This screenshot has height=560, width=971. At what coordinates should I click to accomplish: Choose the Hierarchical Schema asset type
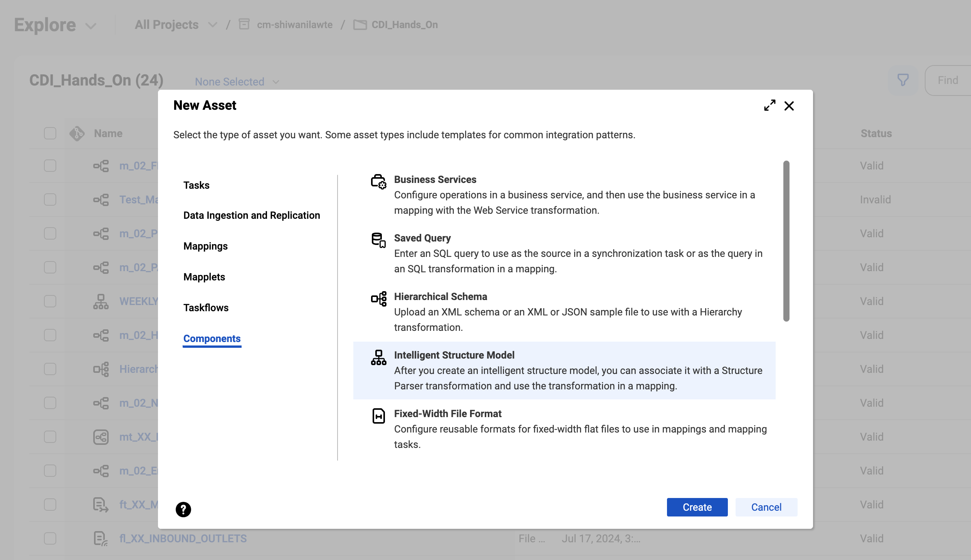564,312
